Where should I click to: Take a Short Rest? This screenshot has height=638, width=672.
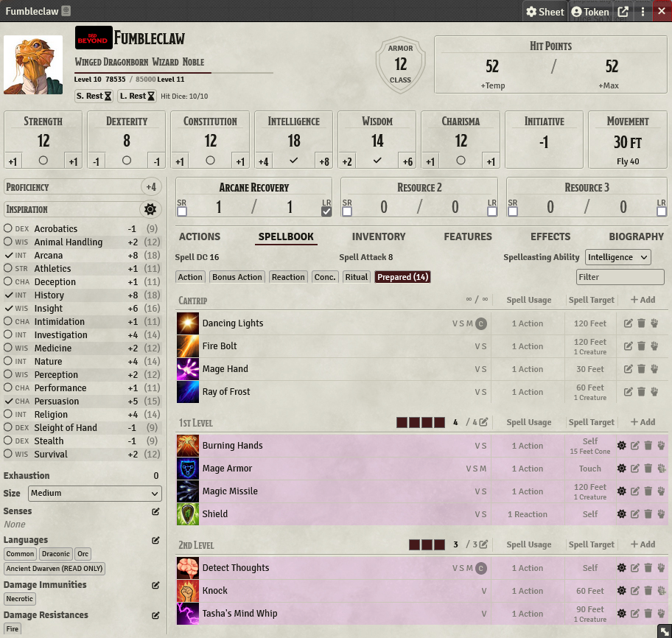(x=94, y=96)
